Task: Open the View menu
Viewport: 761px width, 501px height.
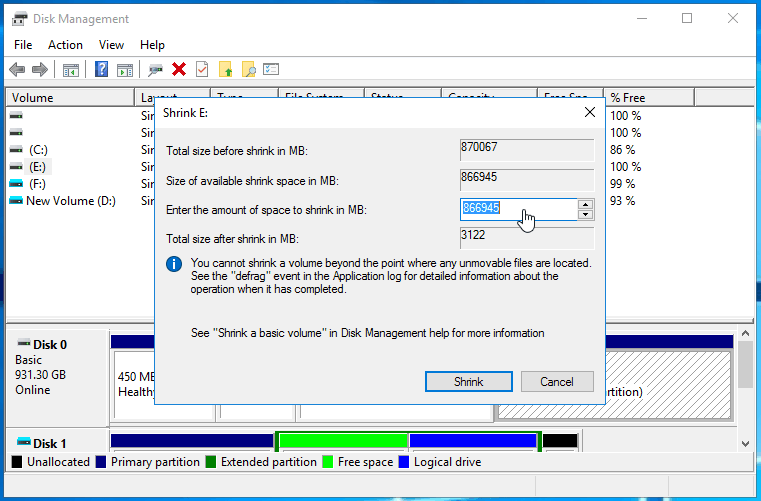Action: (111, 45)
